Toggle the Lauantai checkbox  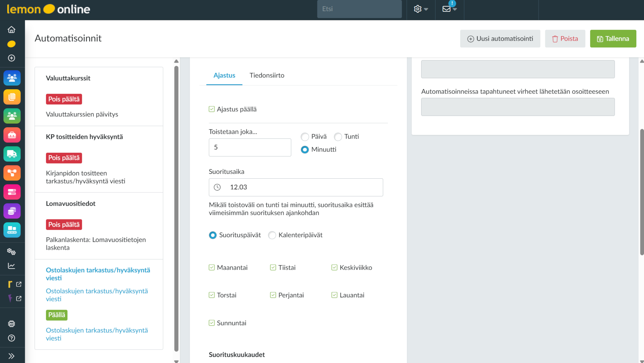(x=334, y=295)
